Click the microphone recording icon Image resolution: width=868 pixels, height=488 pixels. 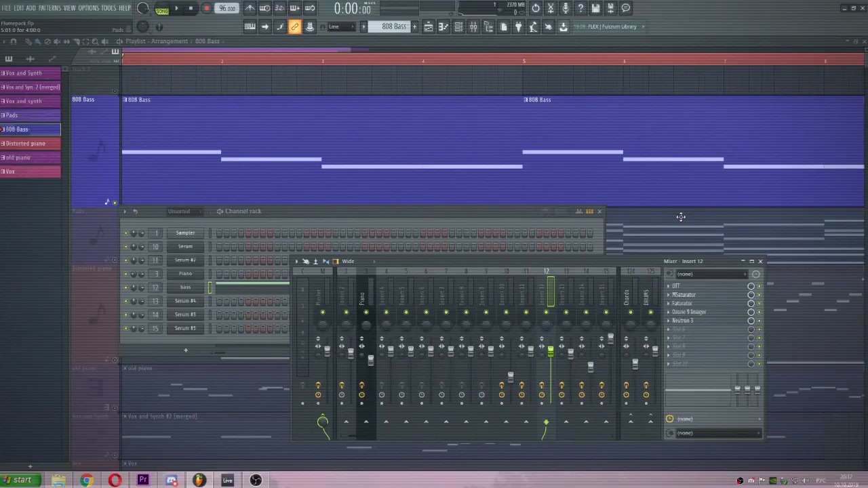tap(566, 8)
